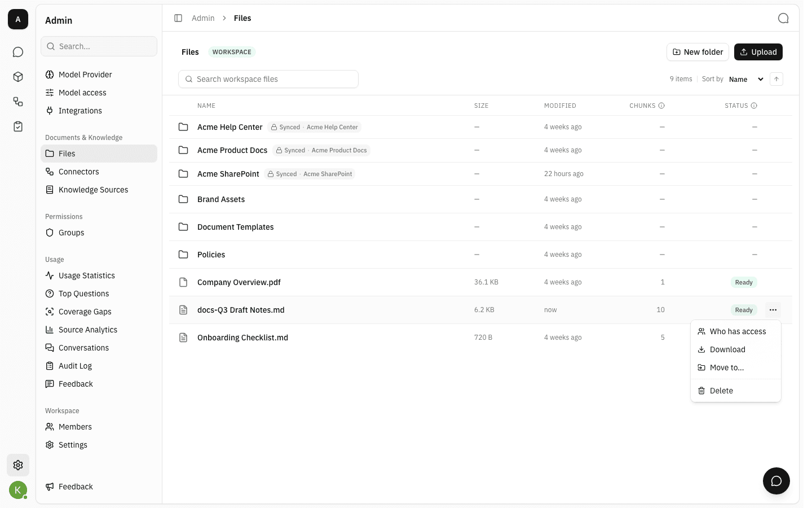The height and width of the screenshot is (508, 812).
Task: Click the clipboard check icon in rail
Action: pos(18,126)
